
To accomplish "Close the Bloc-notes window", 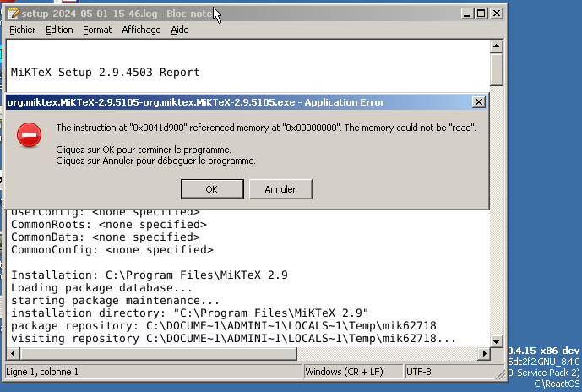I will pos(497,14).
